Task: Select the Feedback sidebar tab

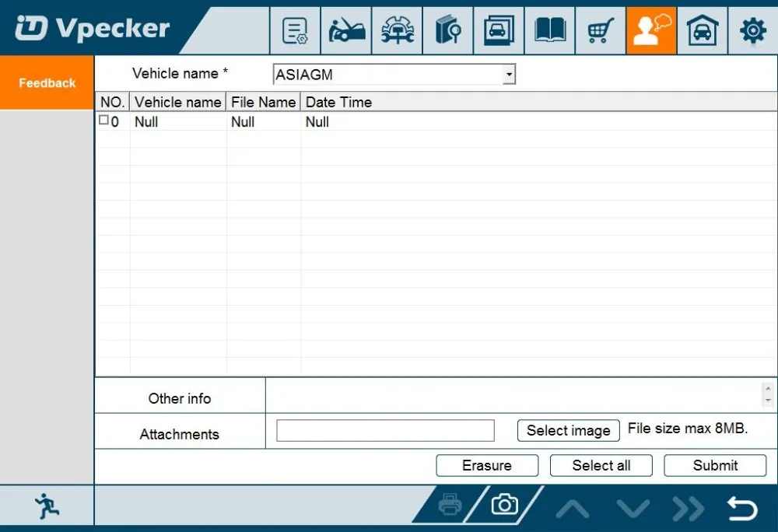Action: (47, 82)
